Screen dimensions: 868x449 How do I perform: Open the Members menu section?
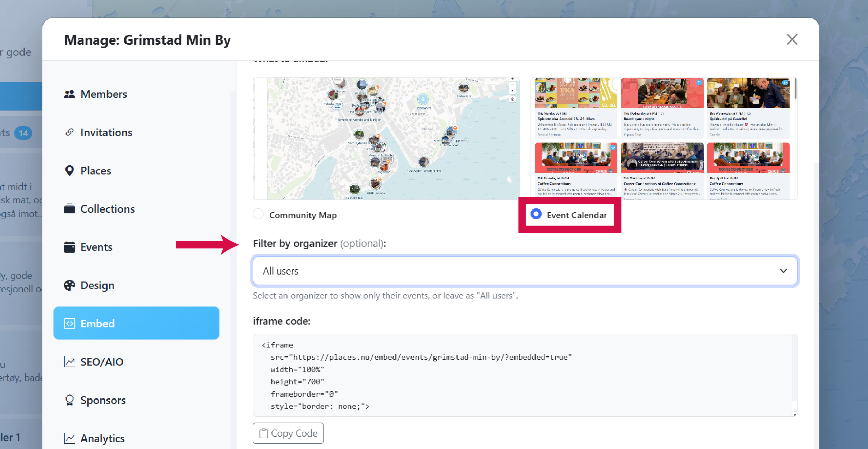(x=136, y=94)
